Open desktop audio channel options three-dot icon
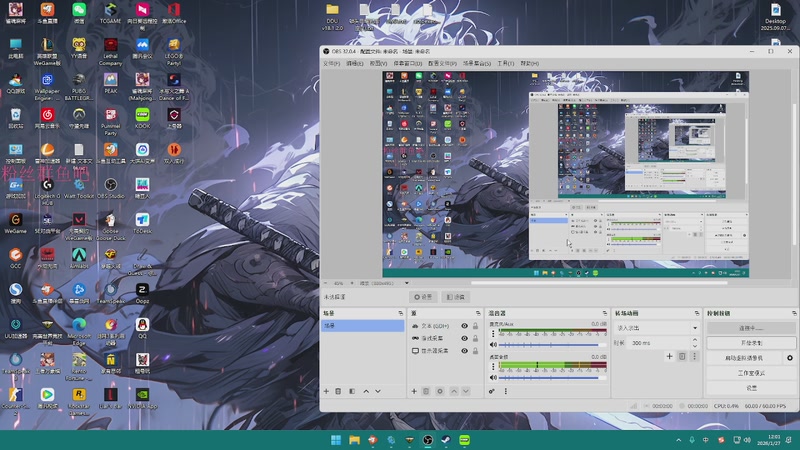This screenshot has height=450, width=800. coord(493,366)
